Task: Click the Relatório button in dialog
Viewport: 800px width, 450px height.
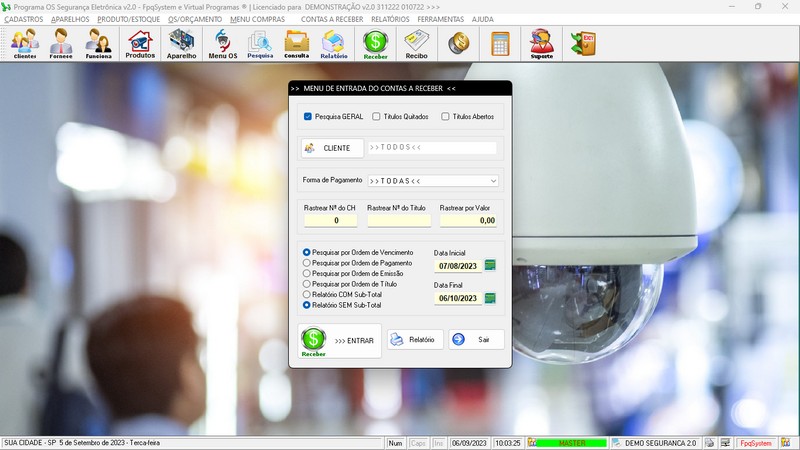Action: pos(415,339)
